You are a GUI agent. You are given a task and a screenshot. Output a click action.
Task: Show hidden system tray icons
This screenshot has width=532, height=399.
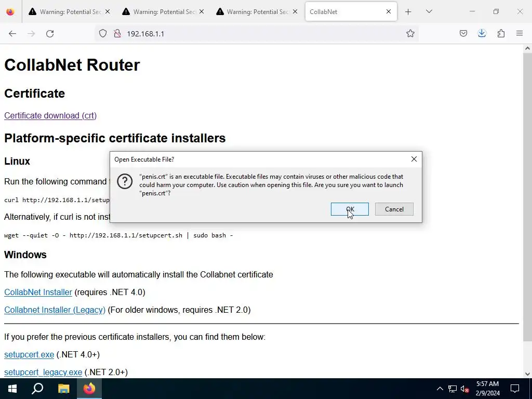point(440,389)
